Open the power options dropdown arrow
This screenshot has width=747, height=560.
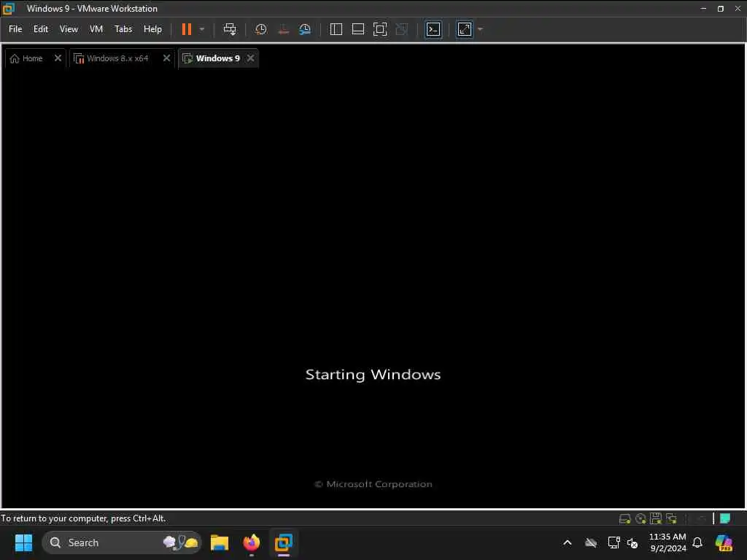[x=202, y=29]
